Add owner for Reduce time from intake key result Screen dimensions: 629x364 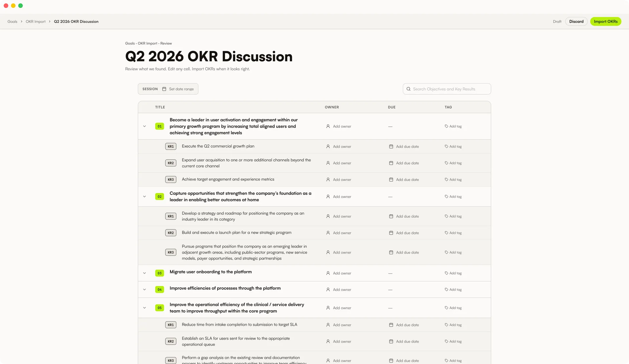tap(338, 325)
